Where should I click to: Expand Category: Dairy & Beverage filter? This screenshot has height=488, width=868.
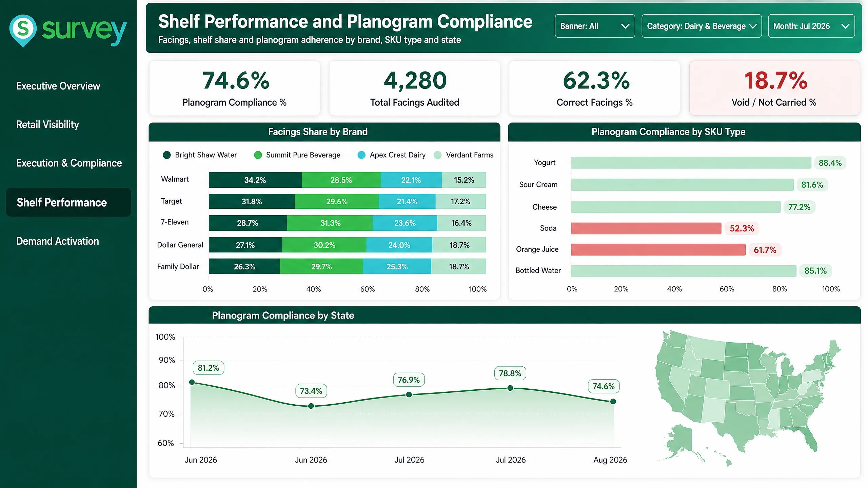pos(702,26)
